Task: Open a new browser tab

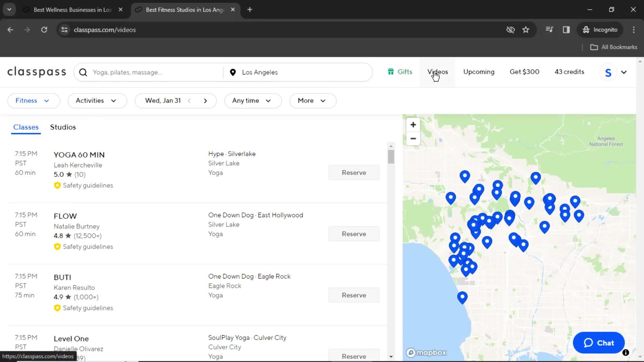Action: pyautogui.click(x=250, y=10)
